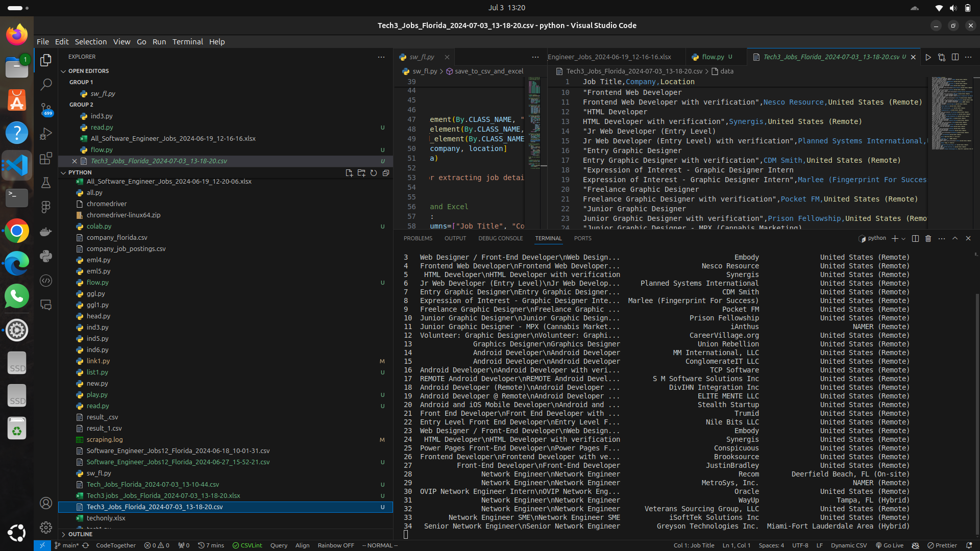The image size is (980, 551).
Task: Click Spaces: 4 indentation setting
Action: [771, 545]
